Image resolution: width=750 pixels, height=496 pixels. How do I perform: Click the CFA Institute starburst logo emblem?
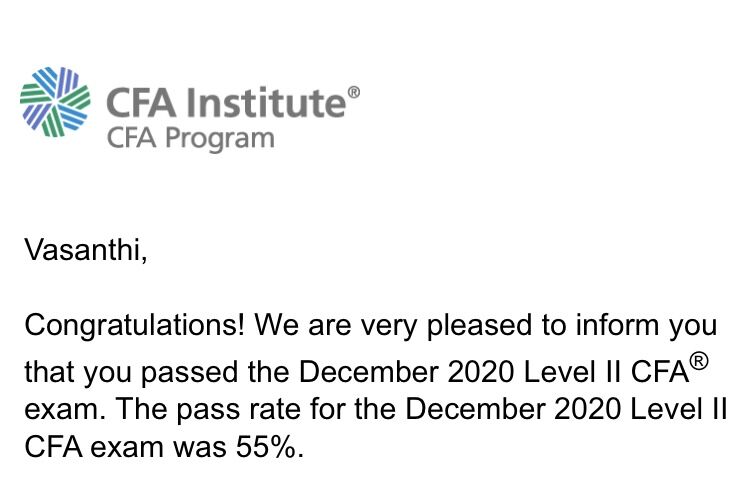click(x=55, y=102)
